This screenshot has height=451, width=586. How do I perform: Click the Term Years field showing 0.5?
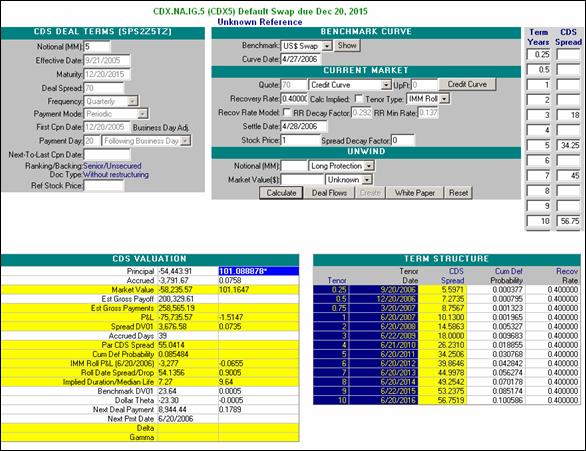tap(539, 69)
